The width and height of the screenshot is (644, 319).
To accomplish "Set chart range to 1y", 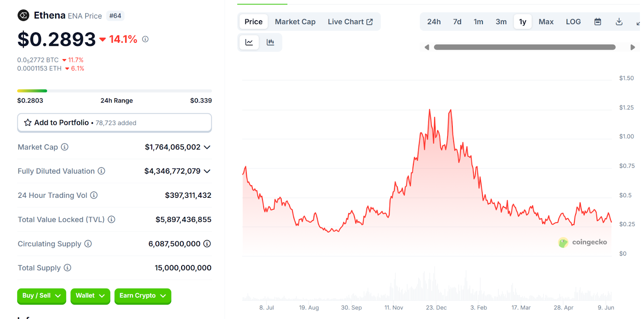I will coord(522,22).
